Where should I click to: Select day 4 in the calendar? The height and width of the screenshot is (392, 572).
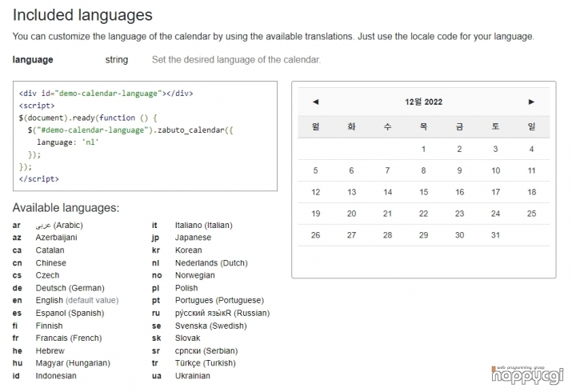click(531, 149)
